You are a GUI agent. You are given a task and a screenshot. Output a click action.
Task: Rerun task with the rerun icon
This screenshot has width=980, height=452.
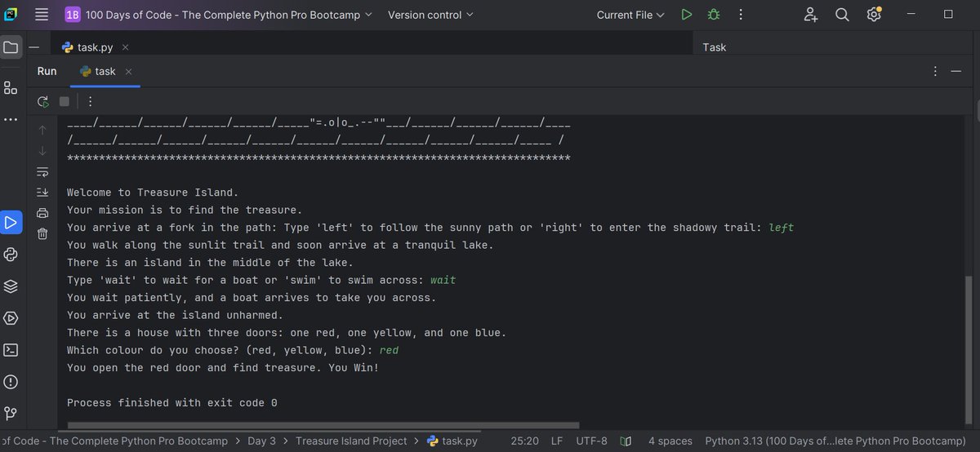coord(43,101)
